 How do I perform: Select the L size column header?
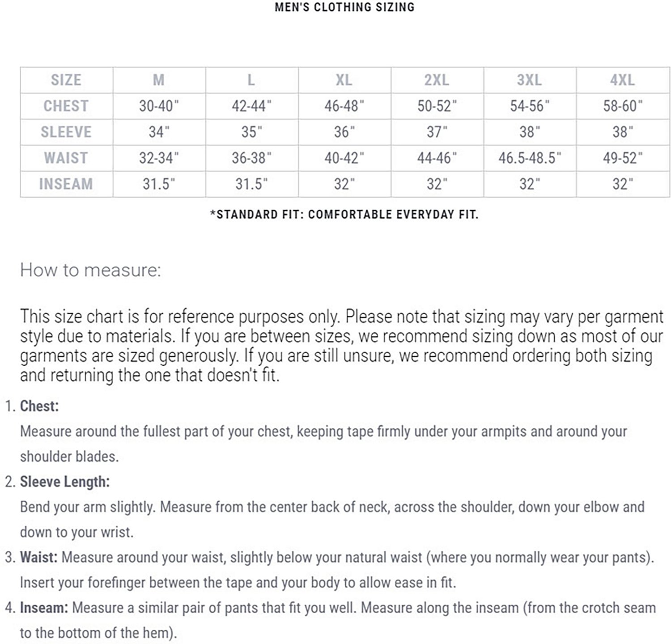click(252, 80)
